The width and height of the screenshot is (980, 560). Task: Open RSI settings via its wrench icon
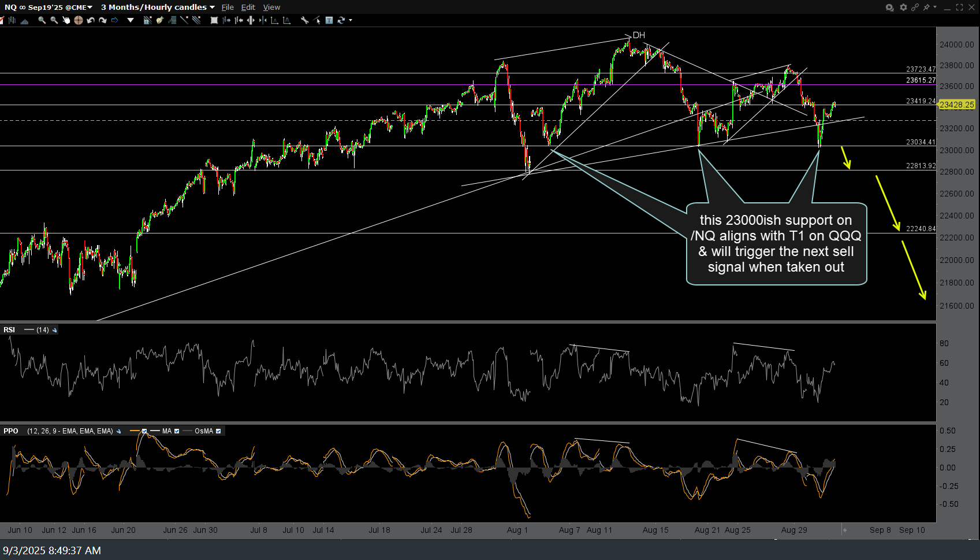[x=54, y=329]
